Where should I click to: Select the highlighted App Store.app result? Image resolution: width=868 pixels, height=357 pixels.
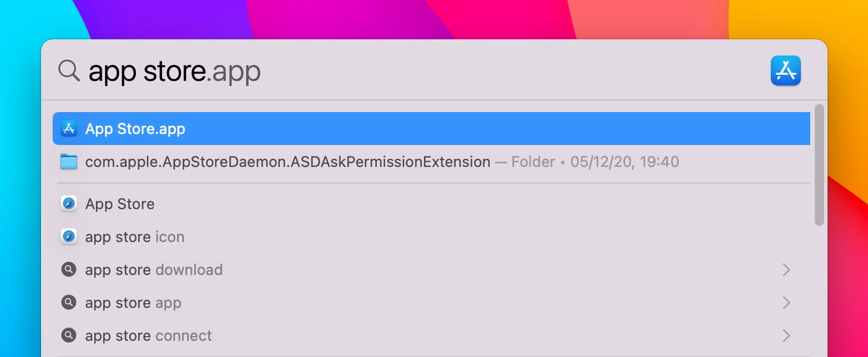431,128
